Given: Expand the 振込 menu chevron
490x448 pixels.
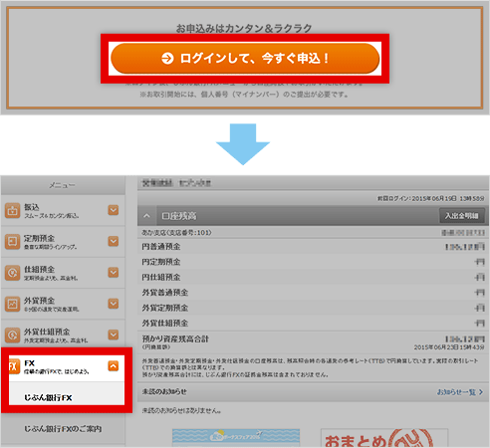Looking at the screenshot, I should pos(114,210).
